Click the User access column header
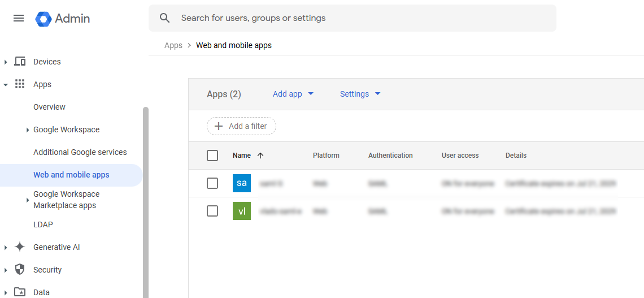 (x=460, y=156)
